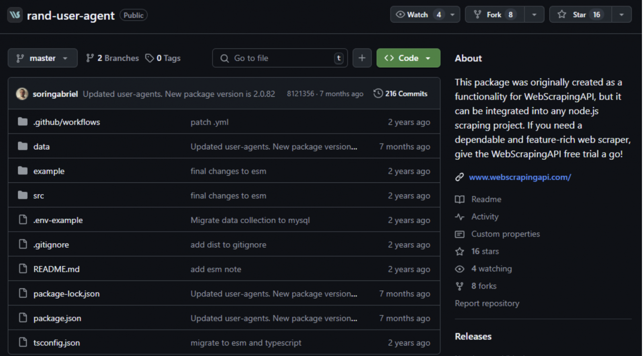Open the soringabriel author profile
The image size is (644, 356).
pyautogui.click(x=55, y=94)
